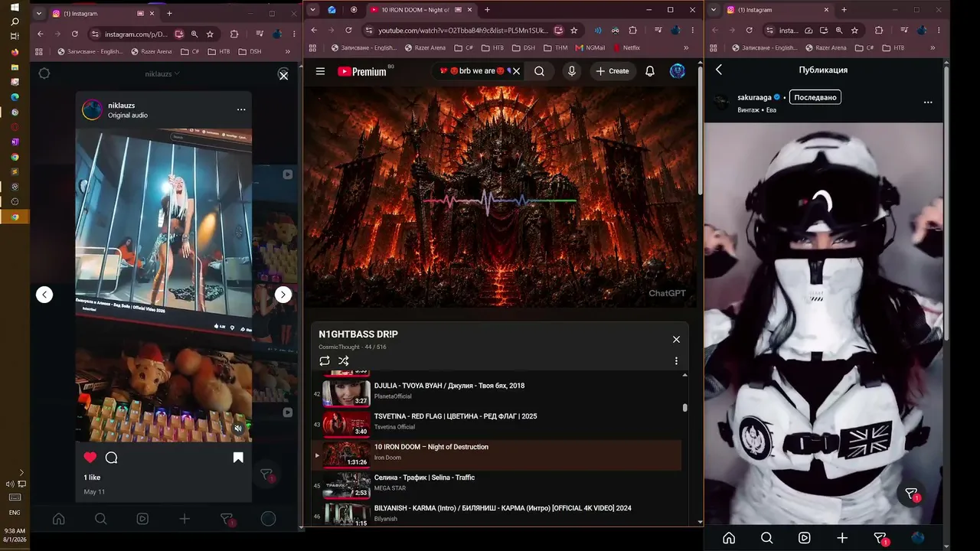980x551 pixels.
Task: Close the niklauzs post overlay
Action: click(283, 75)
